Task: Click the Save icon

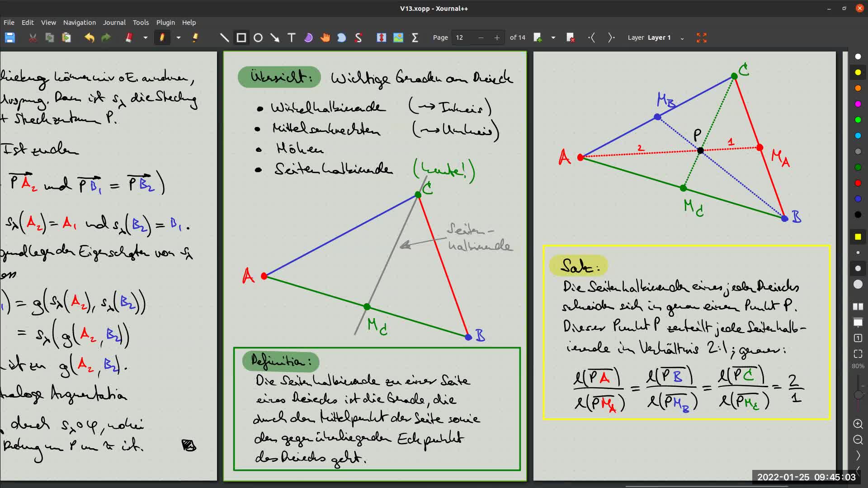Action: pyautogui.click(x=10, y=38)
